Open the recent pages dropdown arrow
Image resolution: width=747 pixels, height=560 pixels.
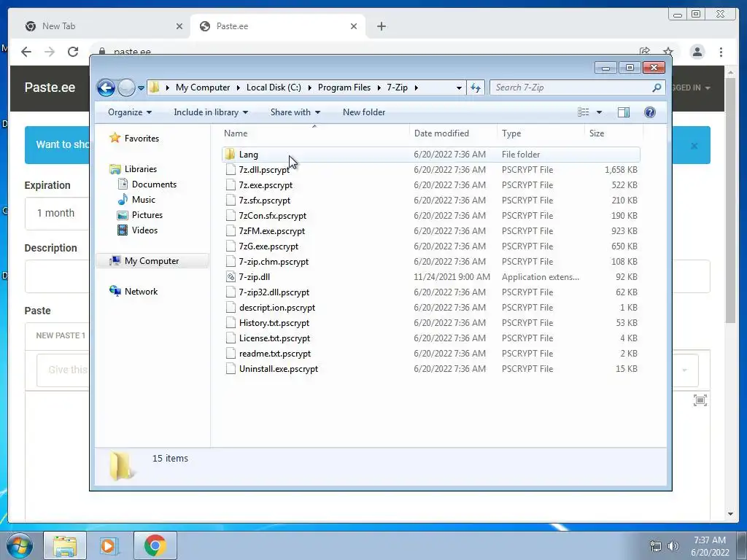[141, 88]
